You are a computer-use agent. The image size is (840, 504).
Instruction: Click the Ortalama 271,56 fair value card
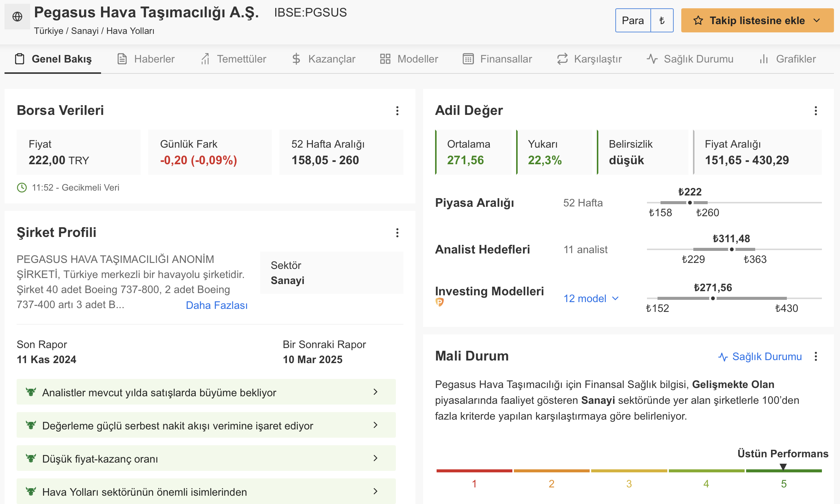pos(474,152)
